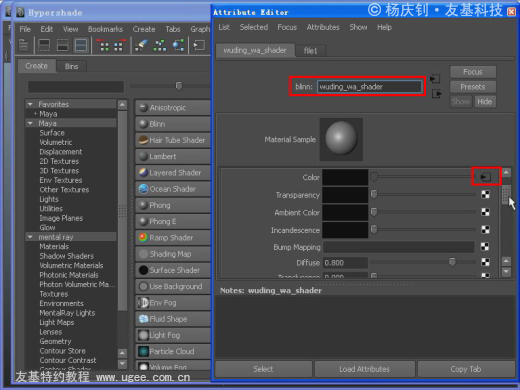Click the Hypershade clear graph brush icon
The width and height of the screenshot is (520, 390).
(x=142, y=45)
